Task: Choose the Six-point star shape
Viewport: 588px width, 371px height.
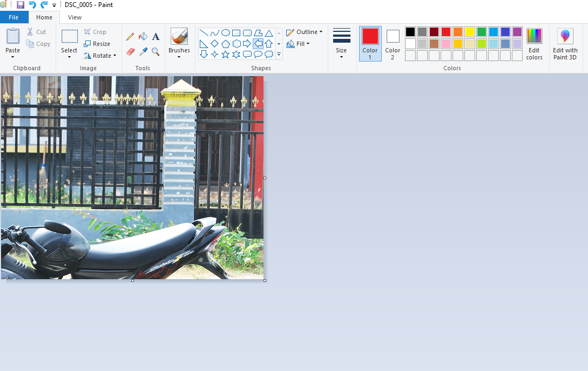Action: tap(236, 55)
